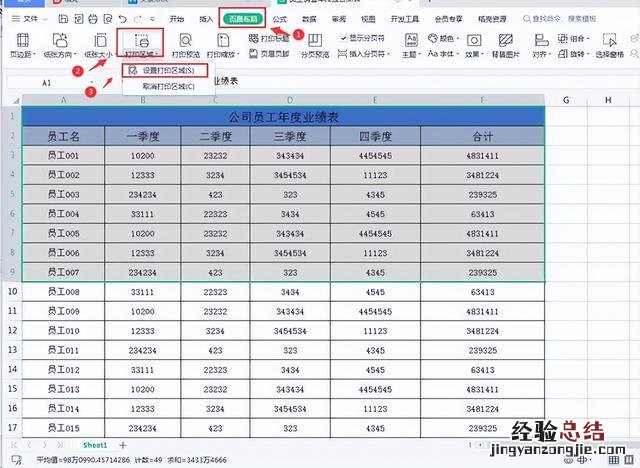This screenshot has width=640, height=468.
Task: Open 打印预览 print preview
Action: click(185, 45)
